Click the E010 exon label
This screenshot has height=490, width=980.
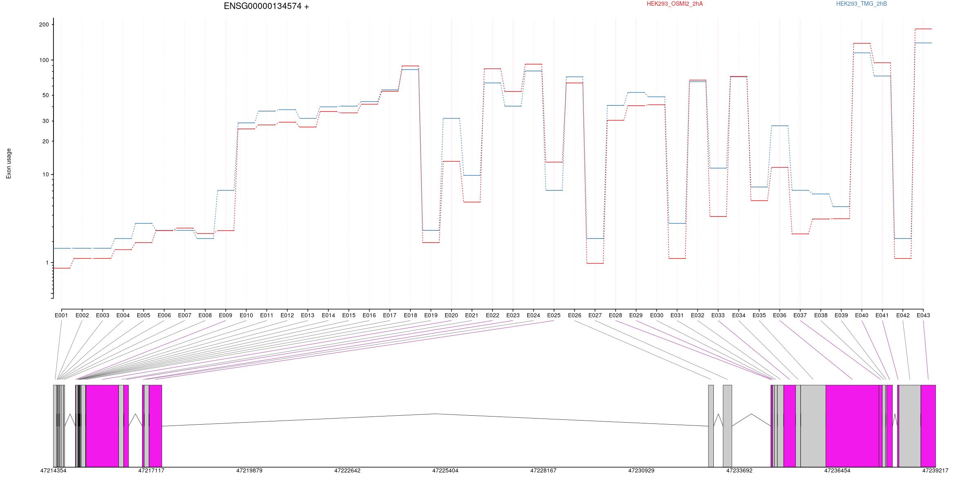tap(246, 315)
